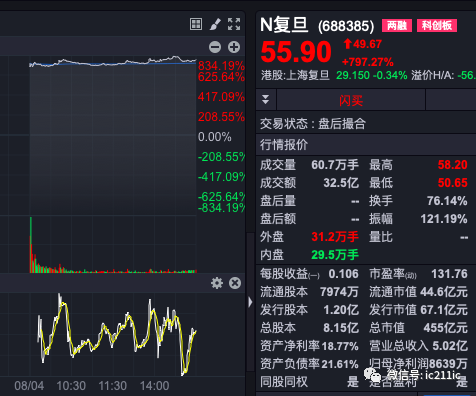Click the 科创板 STAR board tag
This screenshot has height=396, width=476.
(437, 26)
